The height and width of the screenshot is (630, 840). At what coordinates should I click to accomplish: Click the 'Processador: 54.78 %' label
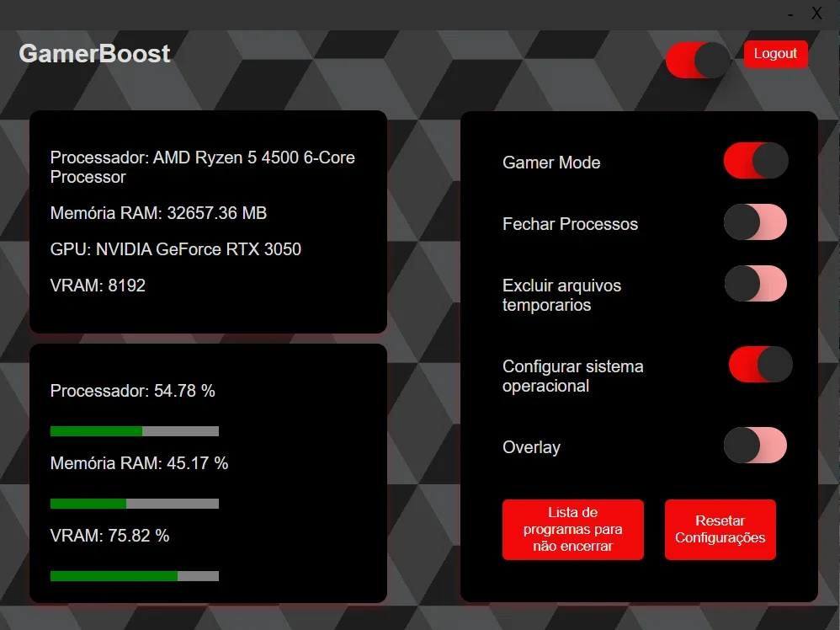(x=133, y=391)
